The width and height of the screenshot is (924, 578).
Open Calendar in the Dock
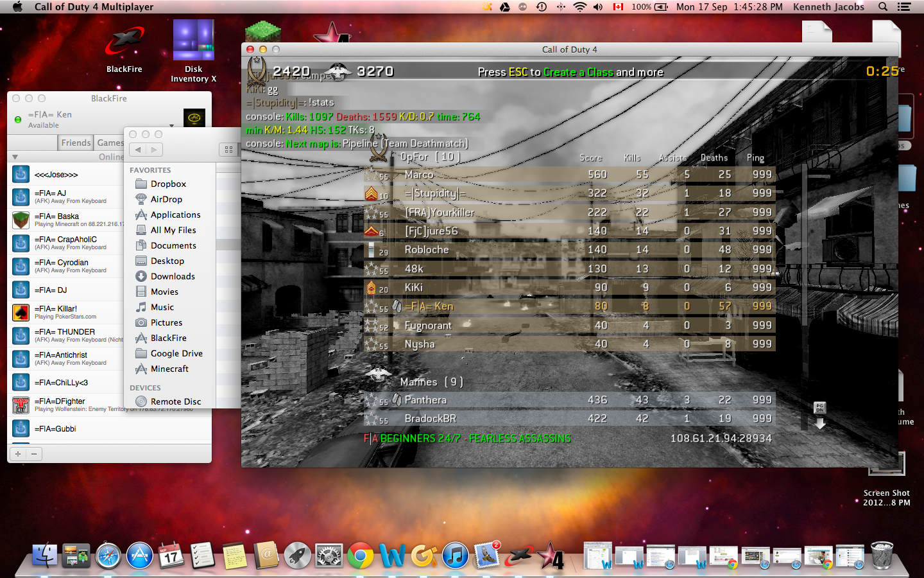[171, 556]
